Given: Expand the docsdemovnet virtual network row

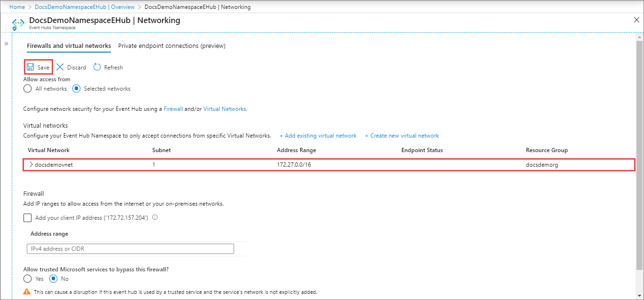Looking at the screenshot, I should coord(31,165).
